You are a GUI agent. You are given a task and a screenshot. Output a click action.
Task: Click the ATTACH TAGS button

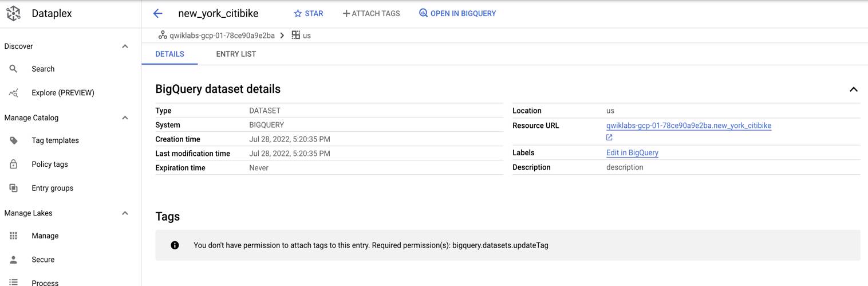371,13
